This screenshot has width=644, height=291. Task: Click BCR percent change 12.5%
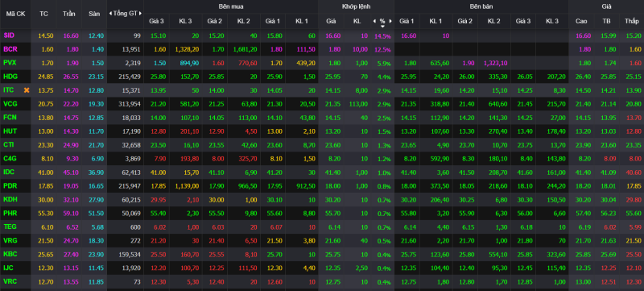point(382,50)
